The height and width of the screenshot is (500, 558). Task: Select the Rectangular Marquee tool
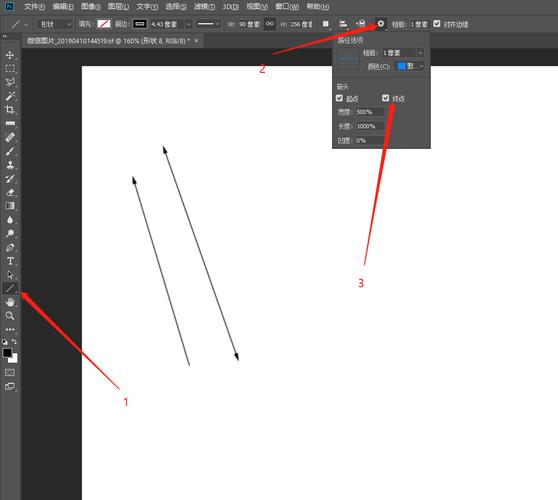[10, 69]
